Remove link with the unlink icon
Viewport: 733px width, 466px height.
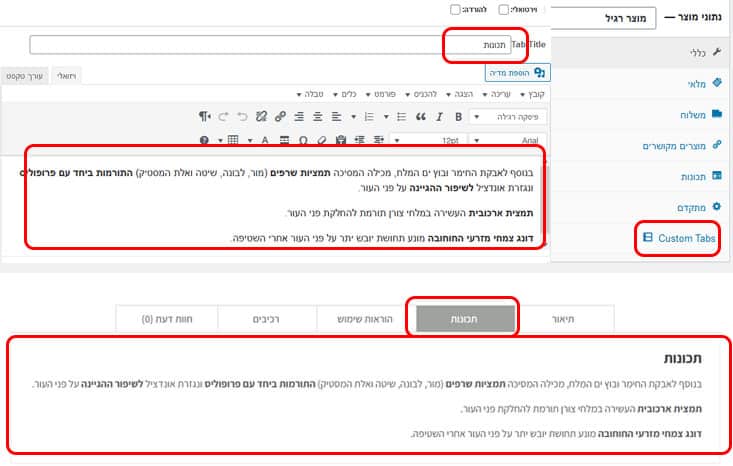pyautogui.click(x=261, y=117)
